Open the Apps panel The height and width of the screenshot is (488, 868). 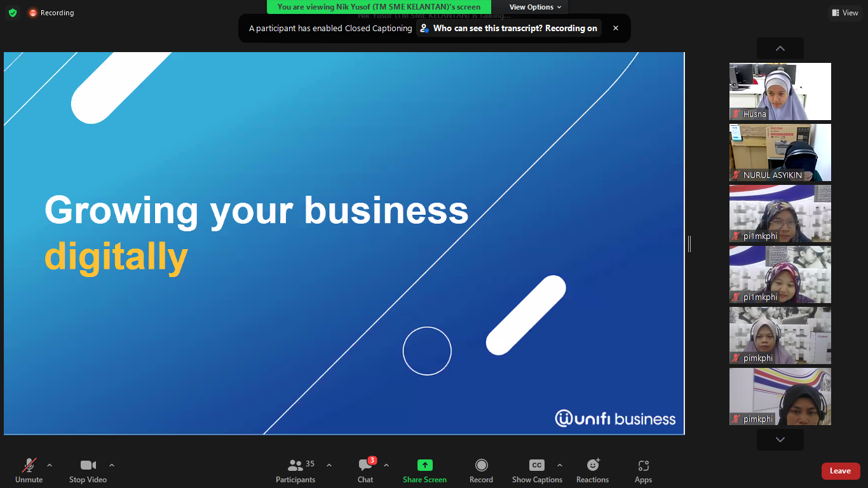click(643, 471)
